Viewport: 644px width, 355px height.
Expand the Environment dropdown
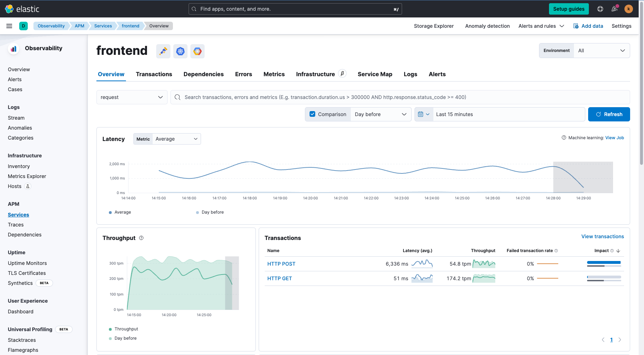coord(601,51)
